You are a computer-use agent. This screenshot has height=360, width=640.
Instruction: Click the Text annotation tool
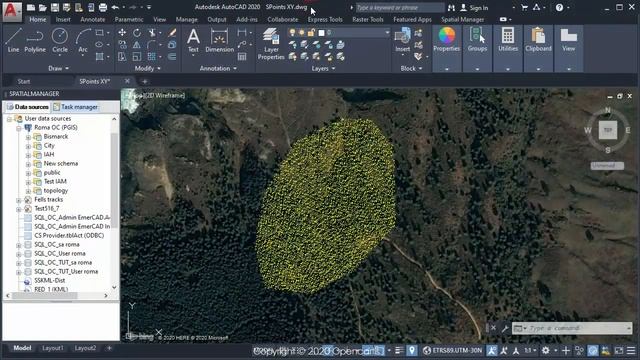(x=193, y=41)
